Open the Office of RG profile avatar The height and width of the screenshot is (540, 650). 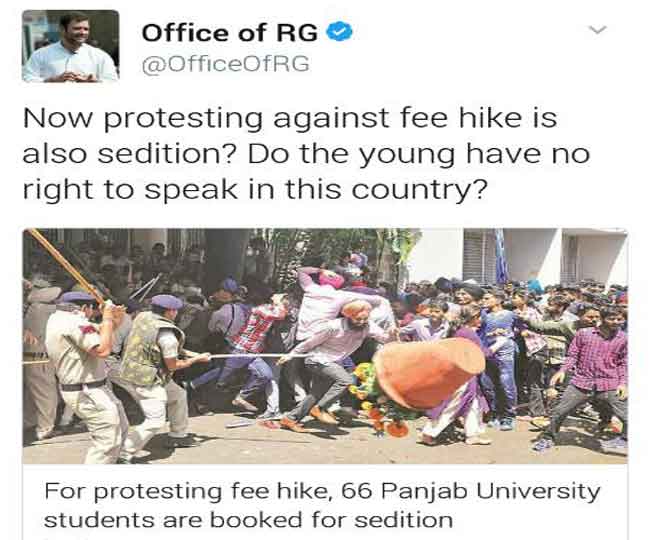(70, 46)
